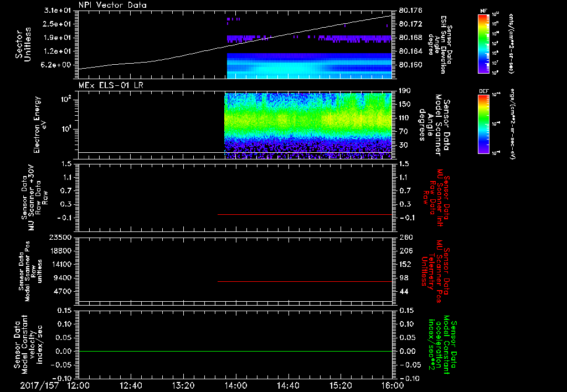Click the ELS electron energy spectrogram

[308, 125]
